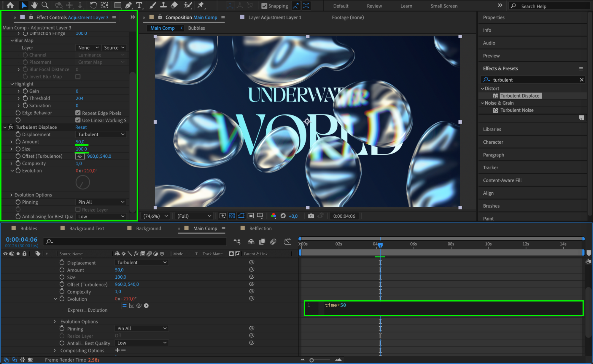Expand the Evolution Options group

[12, 195]
